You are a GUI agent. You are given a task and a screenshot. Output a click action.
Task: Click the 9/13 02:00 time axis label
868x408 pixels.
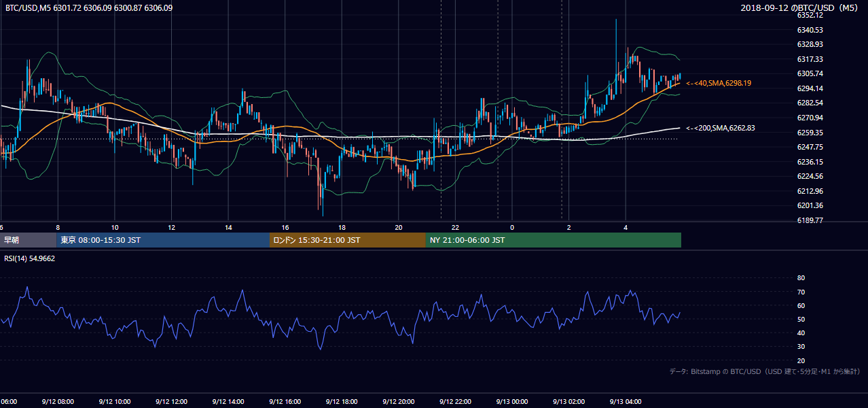568,402
